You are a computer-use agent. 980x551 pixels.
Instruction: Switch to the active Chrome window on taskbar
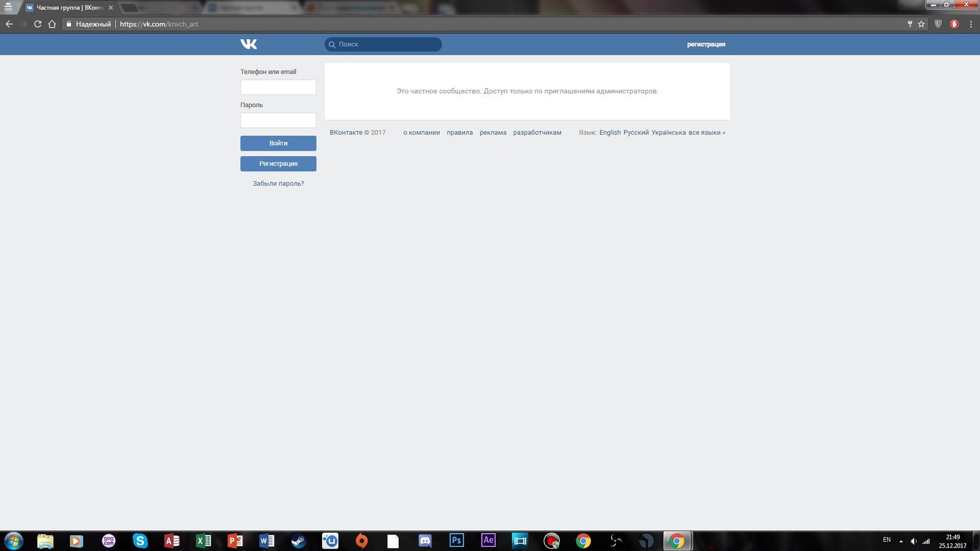[677, 541]
